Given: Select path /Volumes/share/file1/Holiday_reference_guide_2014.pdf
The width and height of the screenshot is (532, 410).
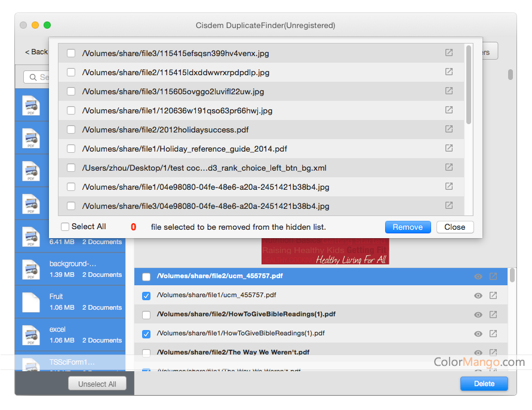Looking at the screenshot, I should click(184, 149).
